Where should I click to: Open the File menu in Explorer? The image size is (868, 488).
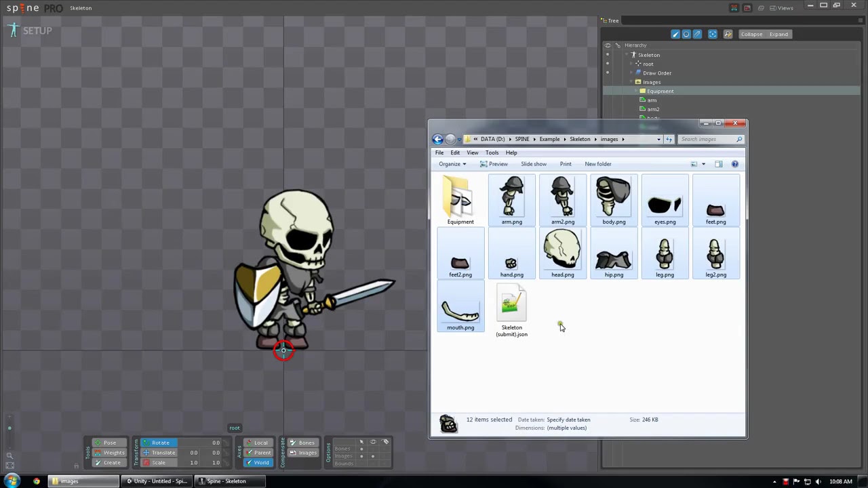[439, 152]
